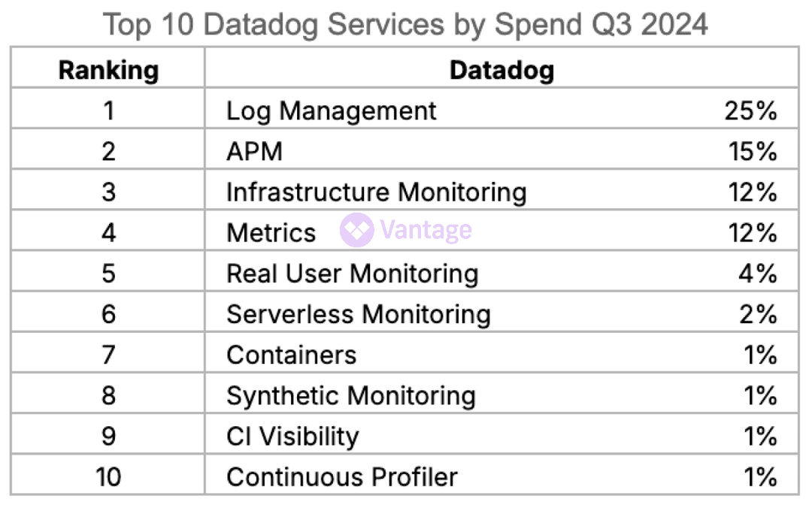Click the Metrics service cell

coord(271,233)
